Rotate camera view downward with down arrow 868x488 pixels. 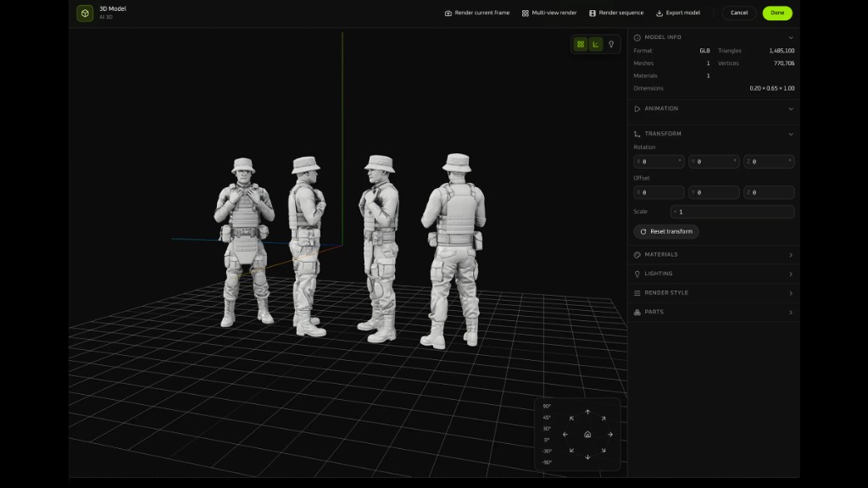click(587, 457)
